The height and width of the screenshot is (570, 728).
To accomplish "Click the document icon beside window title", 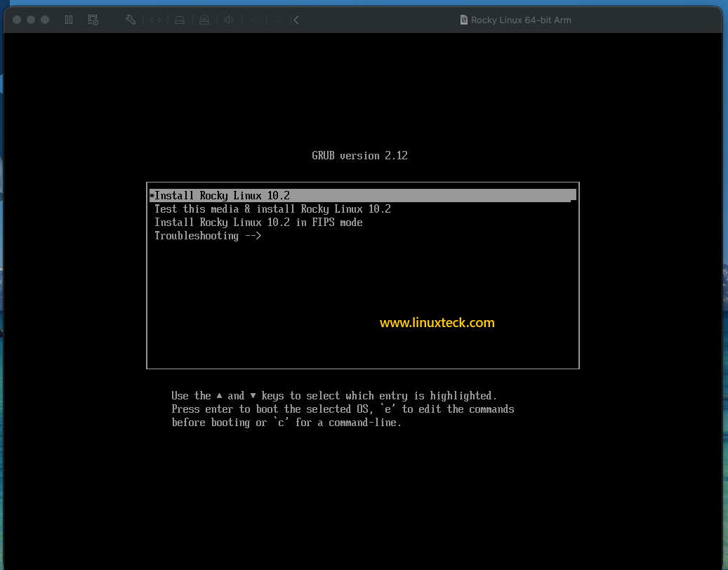I will (x=464, y=20).
